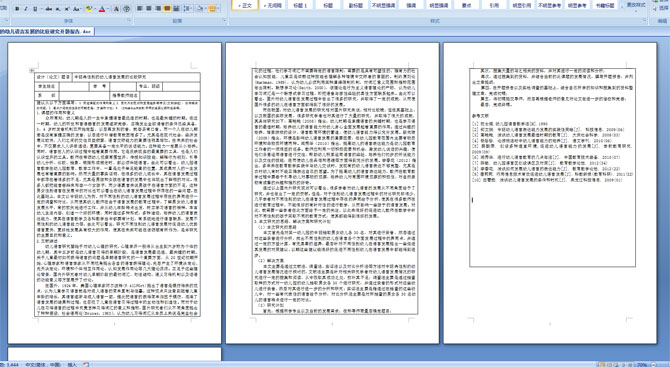
Task: Toggle italic formatting
Action: [x=26, y=9]
